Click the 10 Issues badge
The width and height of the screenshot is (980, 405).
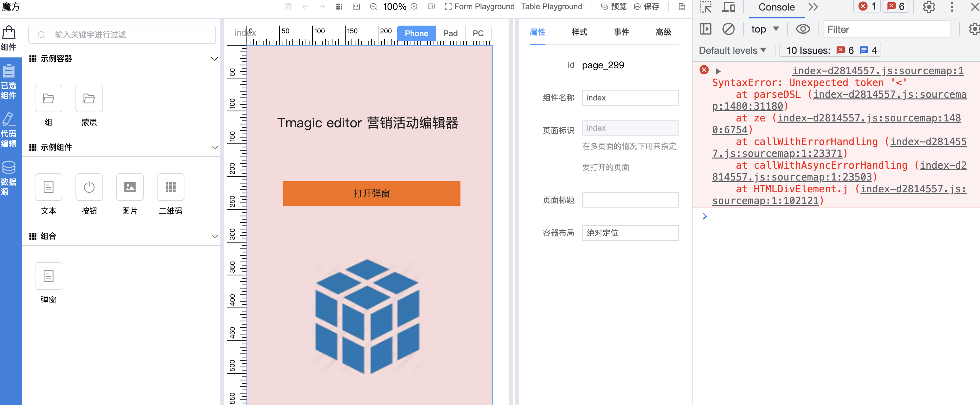[830, 50]
